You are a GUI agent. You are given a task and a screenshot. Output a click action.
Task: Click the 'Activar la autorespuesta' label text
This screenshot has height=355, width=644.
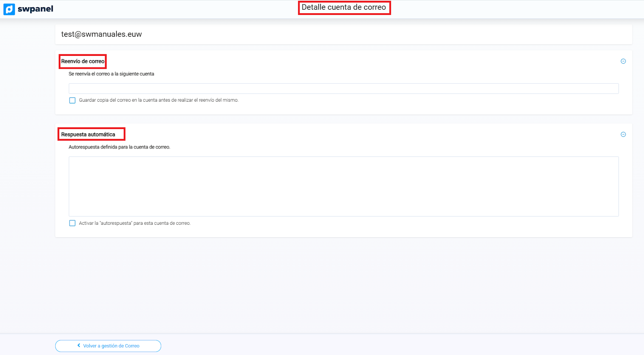click(x=134, y=224)
